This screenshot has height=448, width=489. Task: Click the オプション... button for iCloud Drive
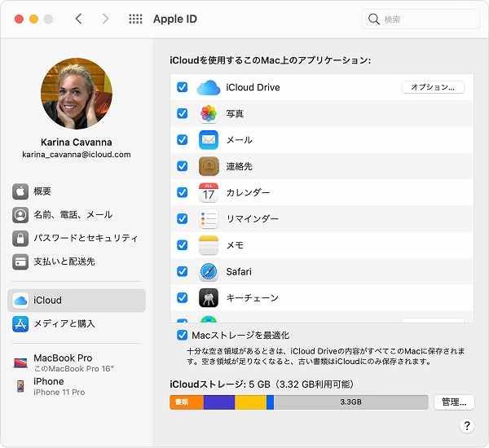pos(433,87)
